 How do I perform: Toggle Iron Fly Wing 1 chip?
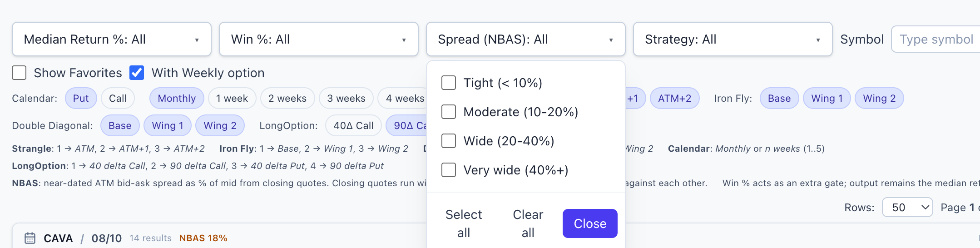click(827, 98)
